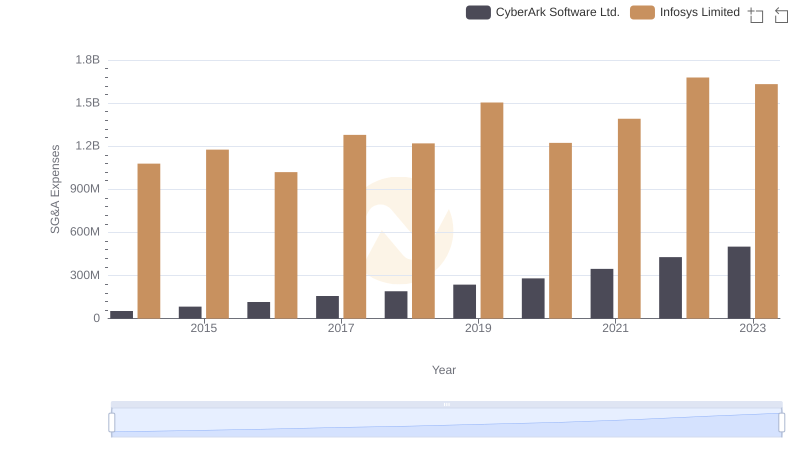Viewport: 800px width, 461px height.
Task: Click the CyberArk bar for 2018
Action: pyautogui.click(x=396, y=304)
